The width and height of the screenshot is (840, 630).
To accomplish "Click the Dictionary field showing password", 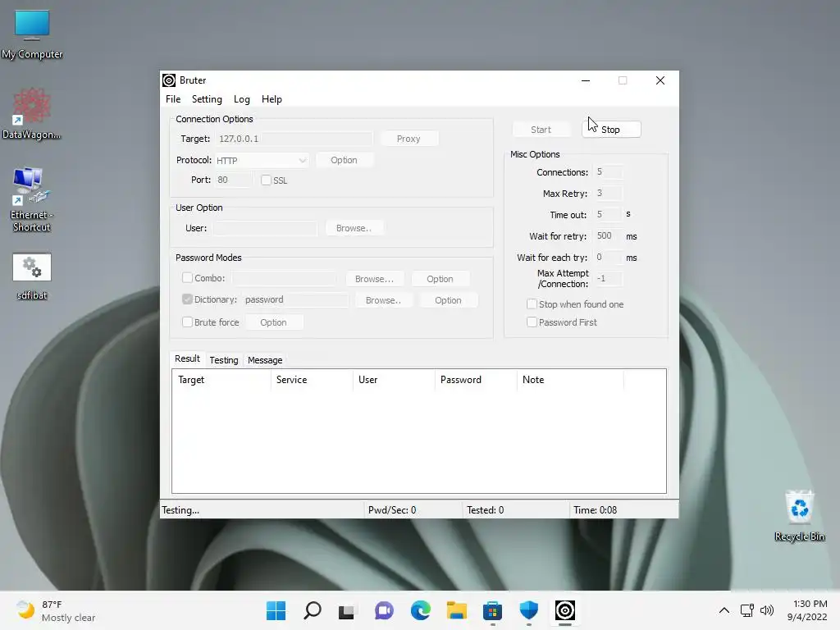I will 295,300.
